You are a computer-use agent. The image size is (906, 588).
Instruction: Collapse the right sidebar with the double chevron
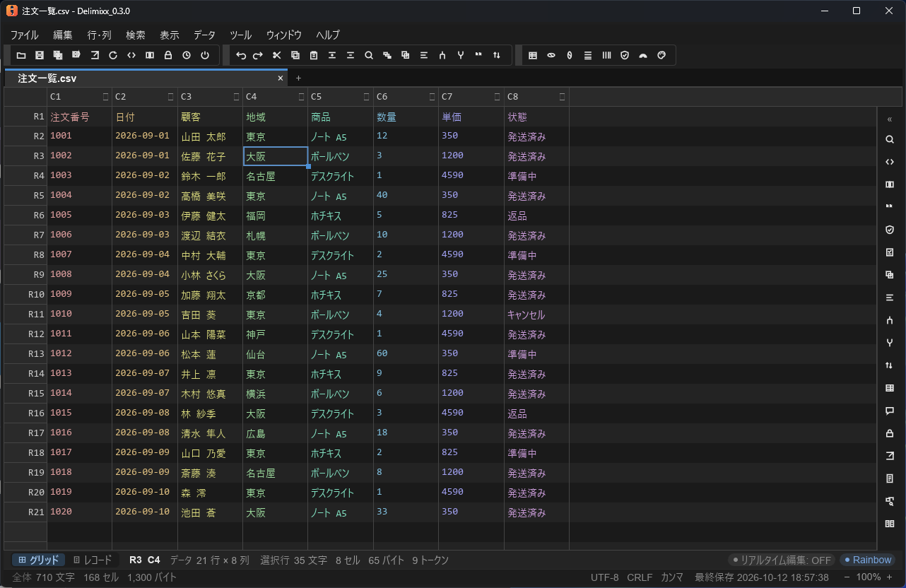(890, 119)
